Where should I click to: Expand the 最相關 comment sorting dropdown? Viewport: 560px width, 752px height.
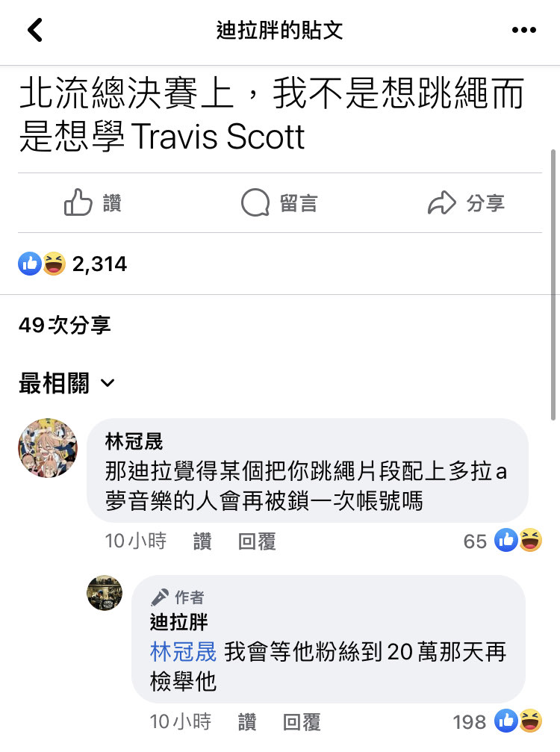point(67,382)
